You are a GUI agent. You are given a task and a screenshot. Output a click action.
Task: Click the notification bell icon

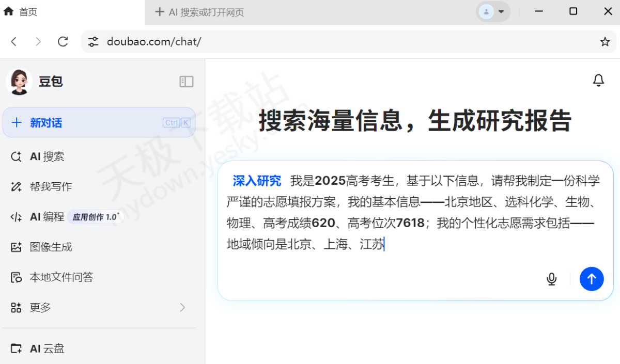[x=598, y=80]
